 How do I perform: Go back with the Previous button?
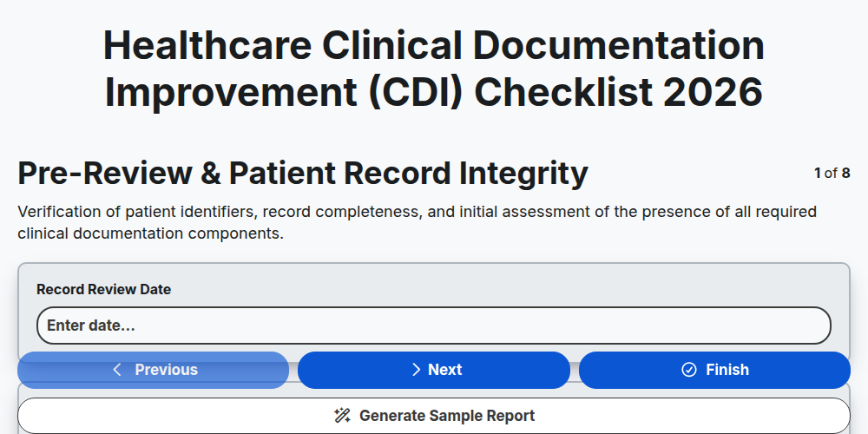(154, 370)
